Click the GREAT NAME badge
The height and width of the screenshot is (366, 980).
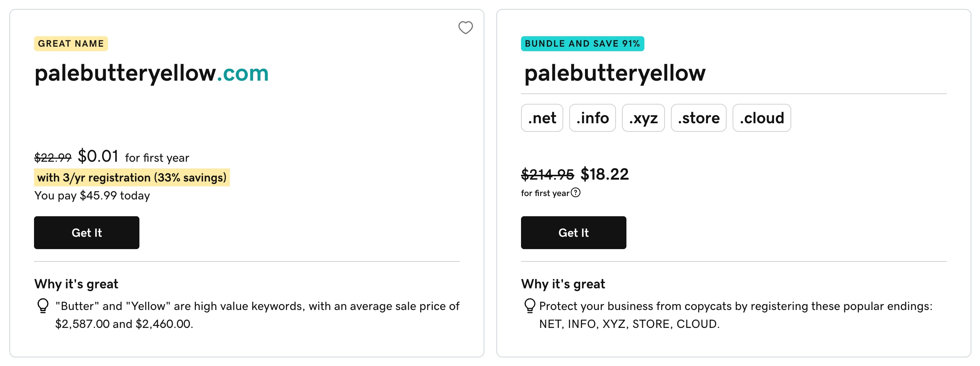tap(71, 44)
